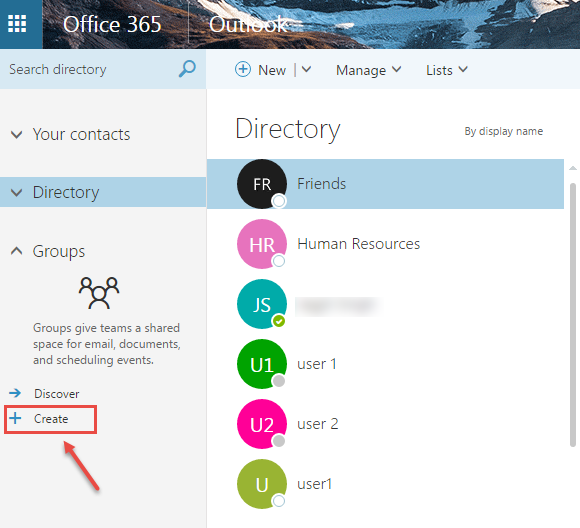Open the Manage dropdown menu
This screenshot has height=528, width=580.
click(368, 70)
